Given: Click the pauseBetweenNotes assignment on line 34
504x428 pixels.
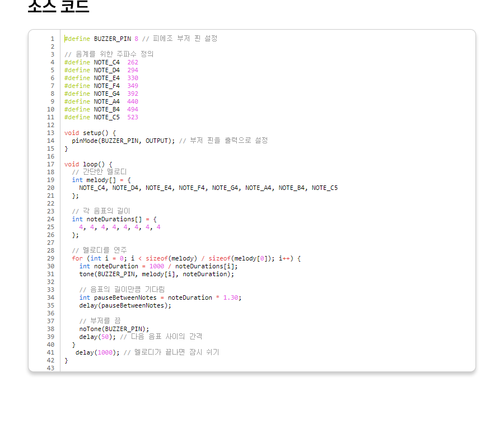Looking at the screenshot, I should pos(160,297).
